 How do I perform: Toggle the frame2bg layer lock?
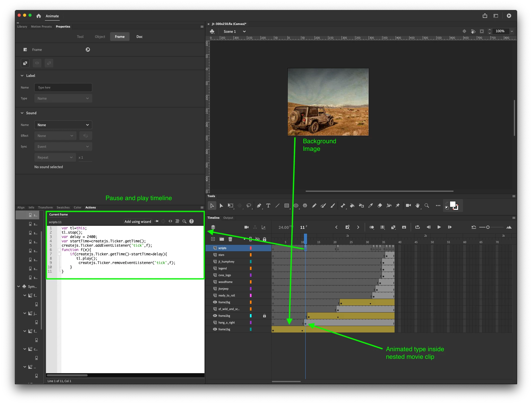click(265, 316)
